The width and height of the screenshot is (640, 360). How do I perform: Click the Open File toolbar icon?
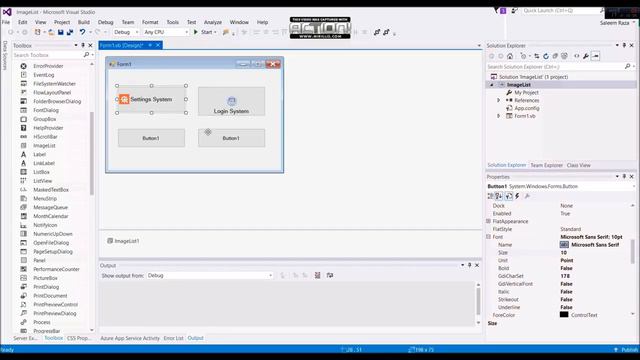tap(51, 32)
